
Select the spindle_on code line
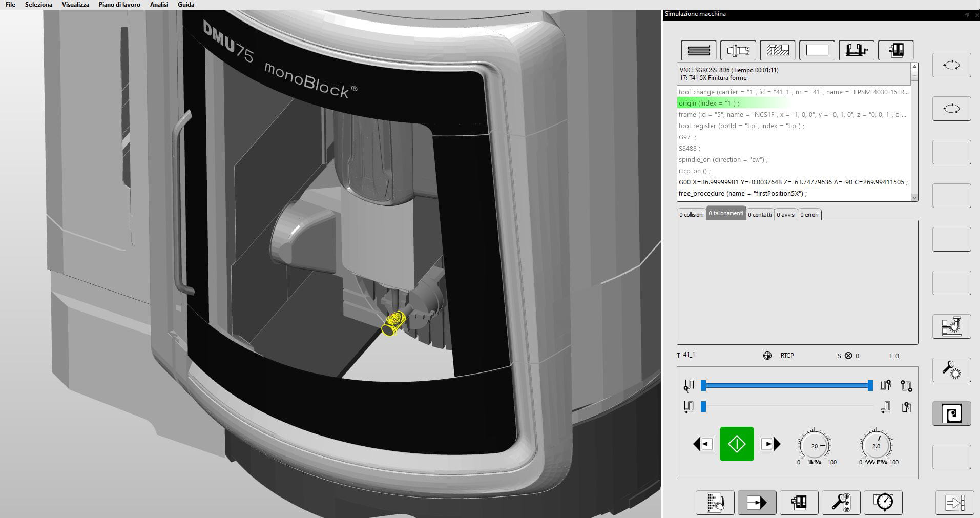tap(794, 160)
